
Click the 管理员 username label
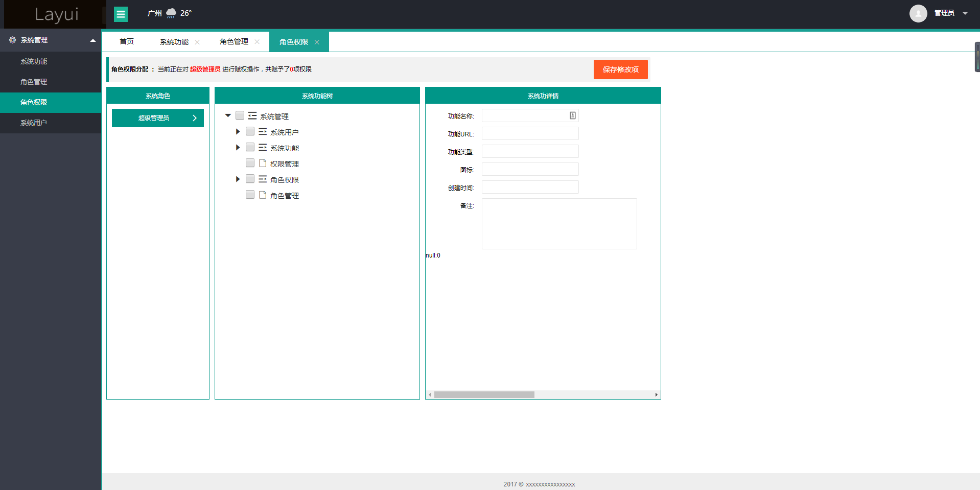944,13
